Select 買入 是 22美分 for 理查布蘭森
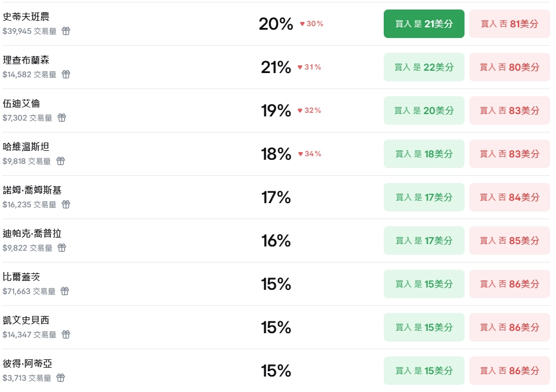The image size is (556, 392). click(x=424, y=67)
